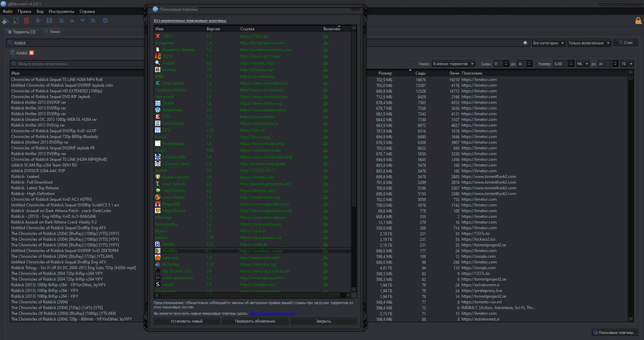Open the В именах торрентов dropdown
This screenshot has height=340, width=644.
pos(453,64)
